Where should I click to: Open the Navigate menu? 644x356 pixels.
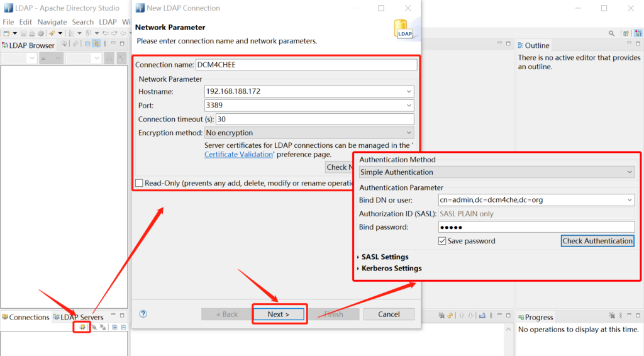tap(52, 22)
